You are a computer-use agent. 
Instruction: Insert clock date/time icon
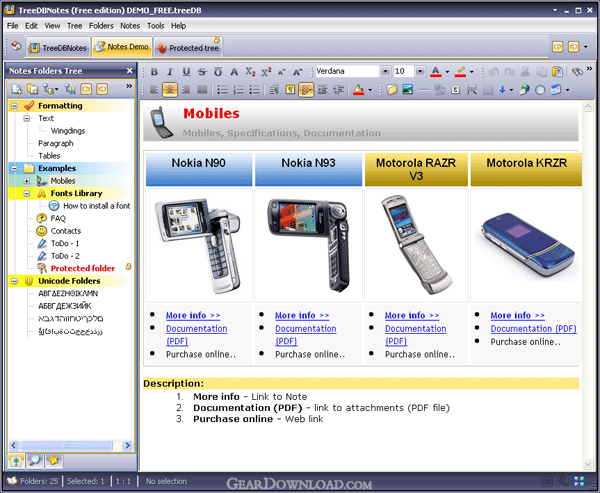[540, 90]
